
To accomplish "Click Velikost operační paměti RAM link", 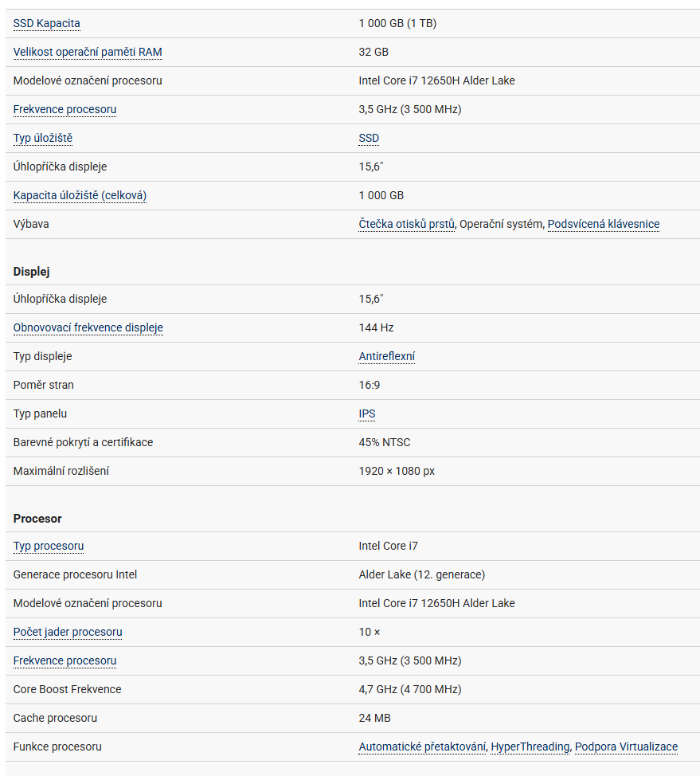I will [88, 52].
